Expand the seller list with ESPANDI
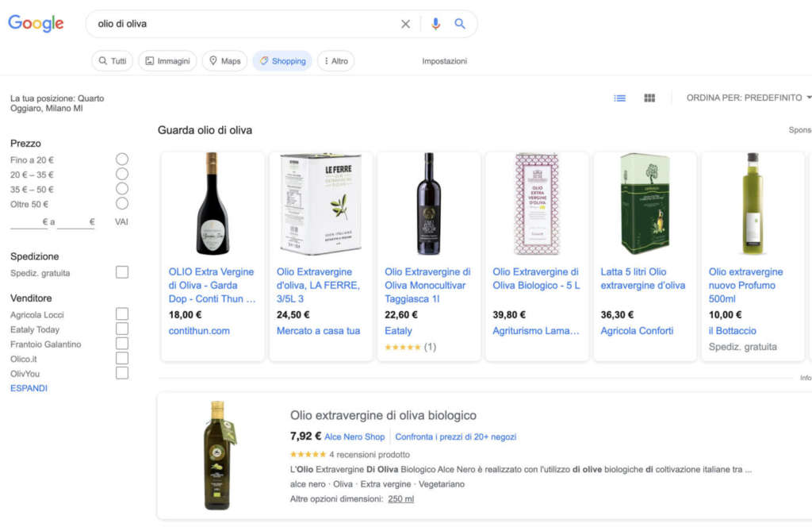This screenshot has height=527, width=812. coord(29,388)
